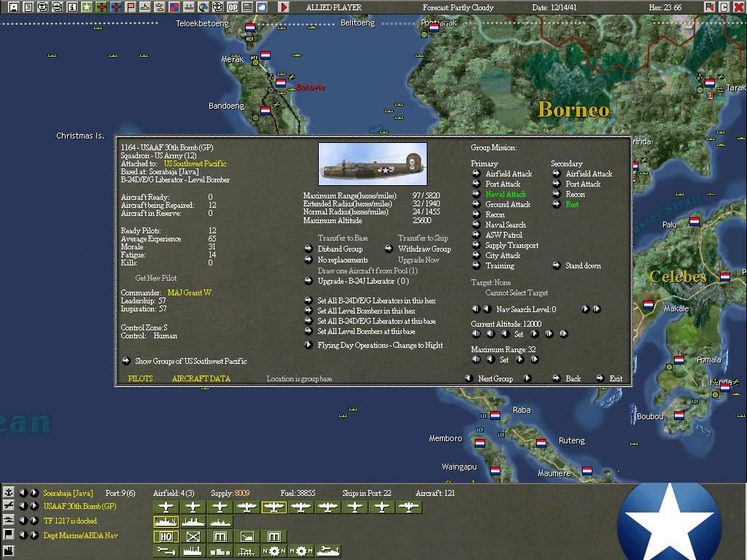747x560 pixels.
Task: Select the tank unit icon
Action: pyautogui.click(x=247, y=537)
